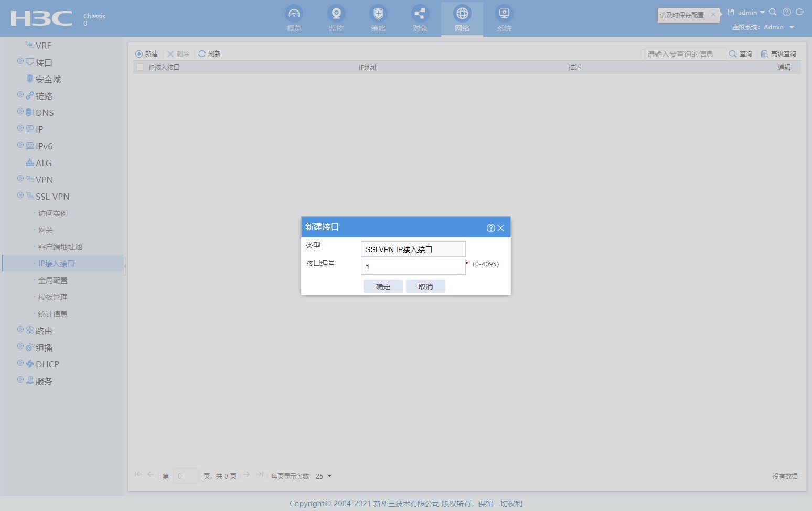Expand the IP tree node

[x=20, y=128]
